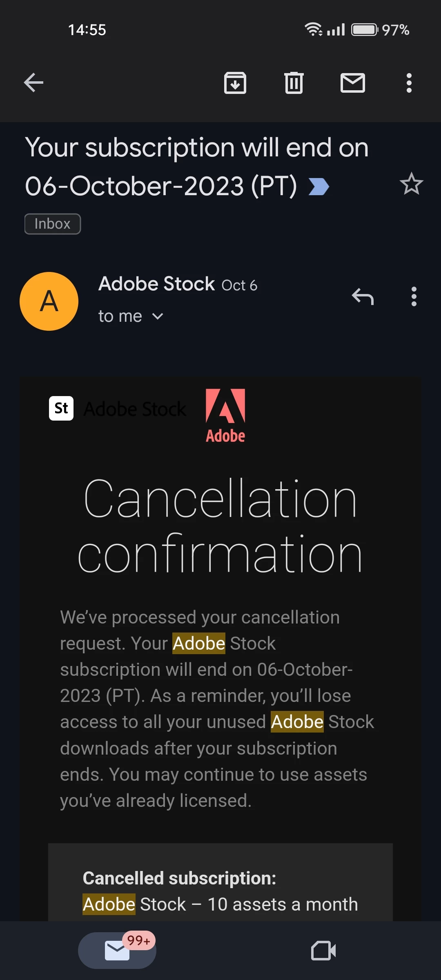Image resolution: width=441 pixels, height=980 pixels.
Task: Mark the email as unread
Action: (x=352, y=83)
